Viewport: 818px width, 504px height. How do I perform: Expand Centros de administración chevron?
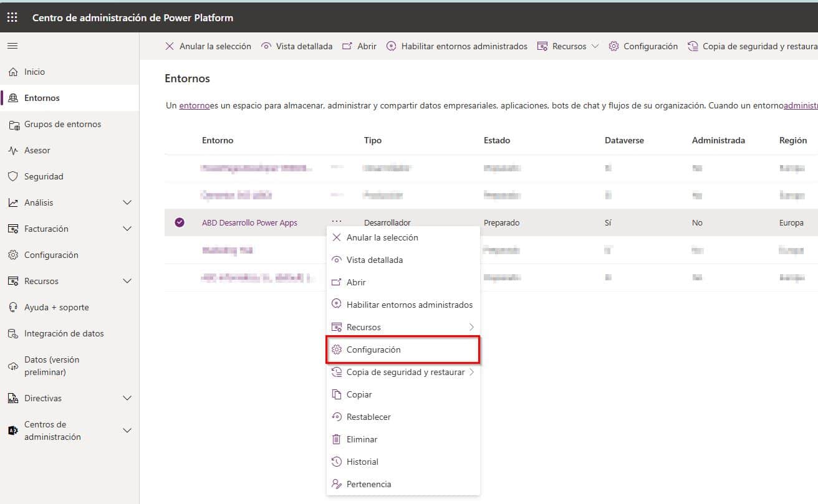(x=127, y=430)
